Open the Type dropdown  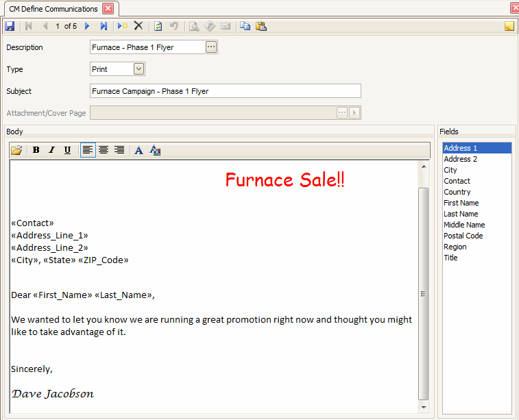pyautogui.click(x=139, y=69)
